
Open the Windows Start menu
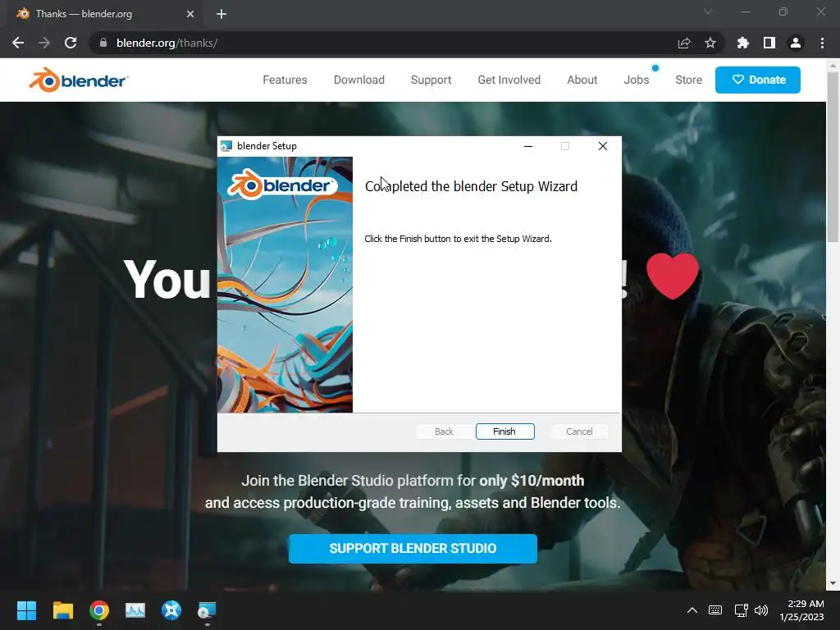26,610
